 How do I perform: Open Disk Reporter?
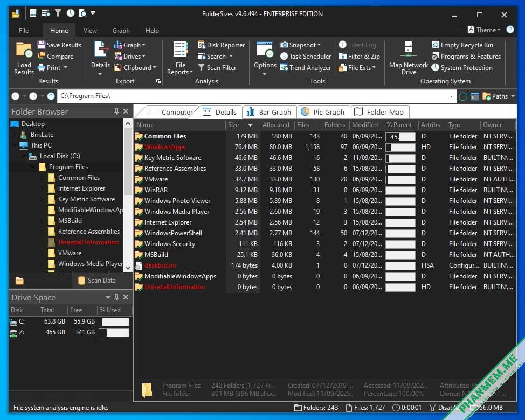(222, 45)
